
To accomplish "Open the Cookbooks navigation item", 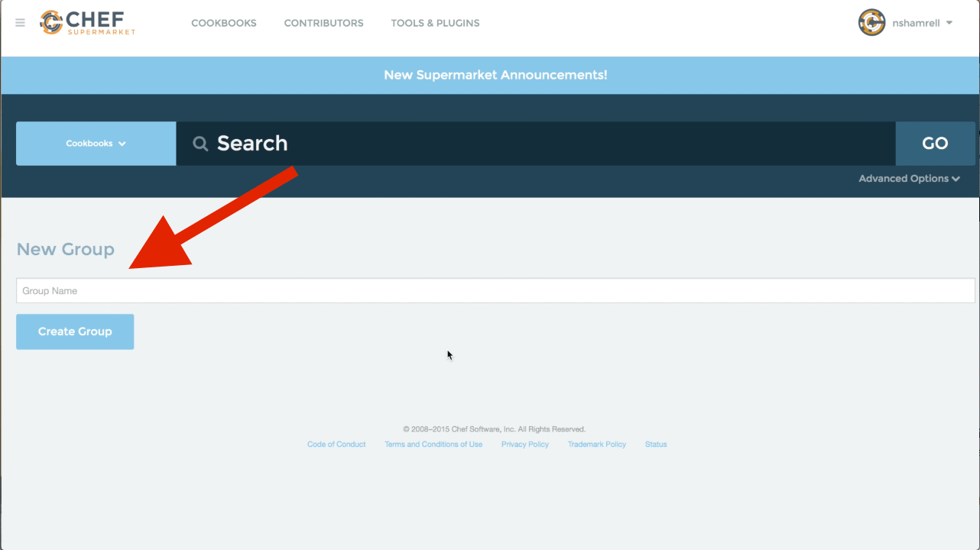I will (x=223, y=23).
